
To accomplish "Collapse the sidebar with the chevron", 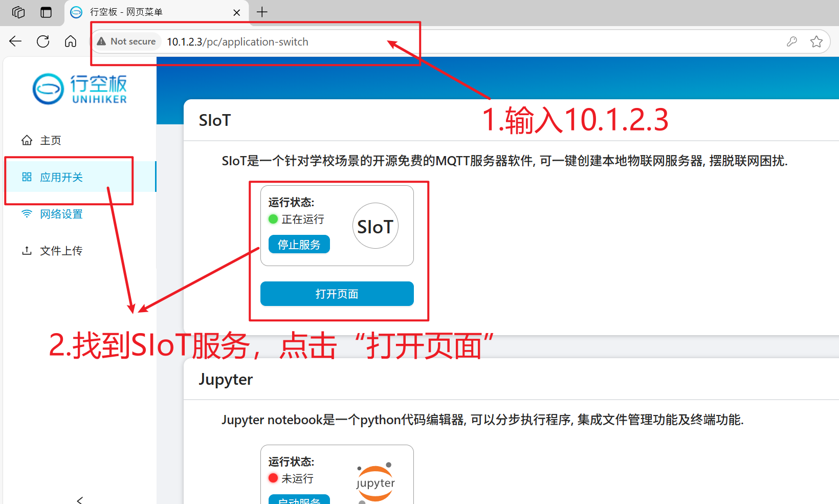I will point(79,500).
